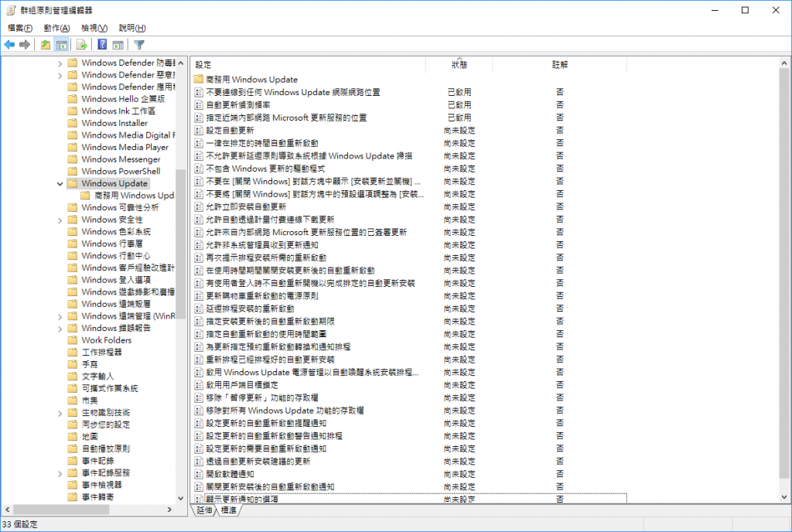
Task: Open the 動作(A) menu
Action: click(x=56, y=29)
